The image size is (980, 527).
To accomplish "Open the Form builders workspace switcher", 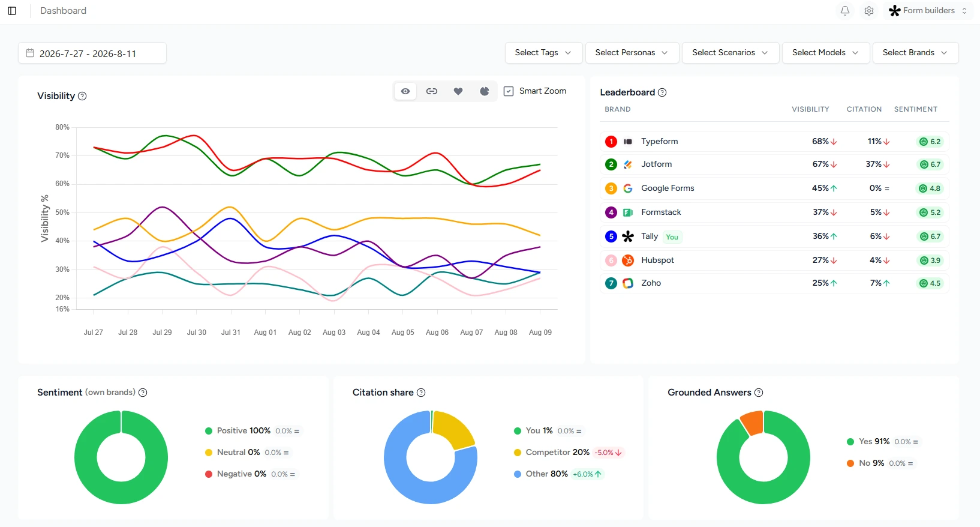I will pyautogui.click(x=928, y=11).
